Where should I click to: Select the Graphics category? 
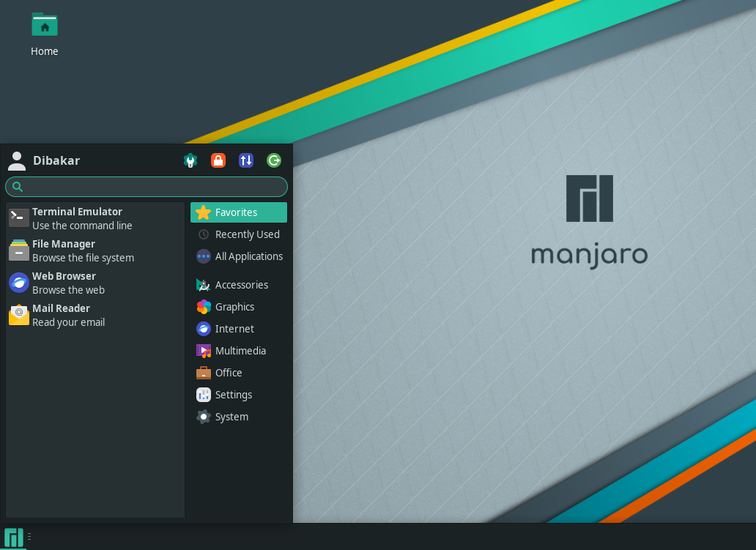(x=238, y=307)
